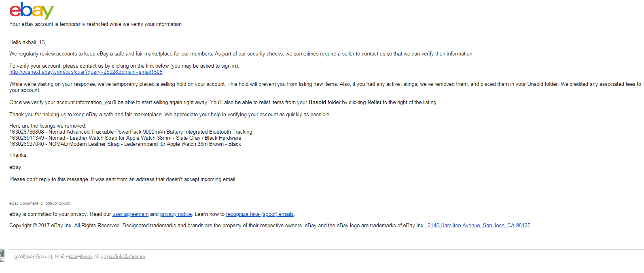644x273 pixels.
Task: Click the Please don't reply notice text
Action: click(123, 179)
